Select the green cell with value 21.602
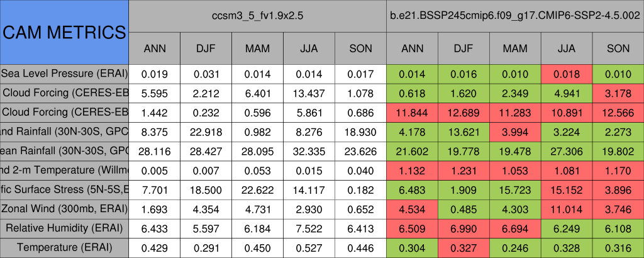 click(x=412, y=150)
